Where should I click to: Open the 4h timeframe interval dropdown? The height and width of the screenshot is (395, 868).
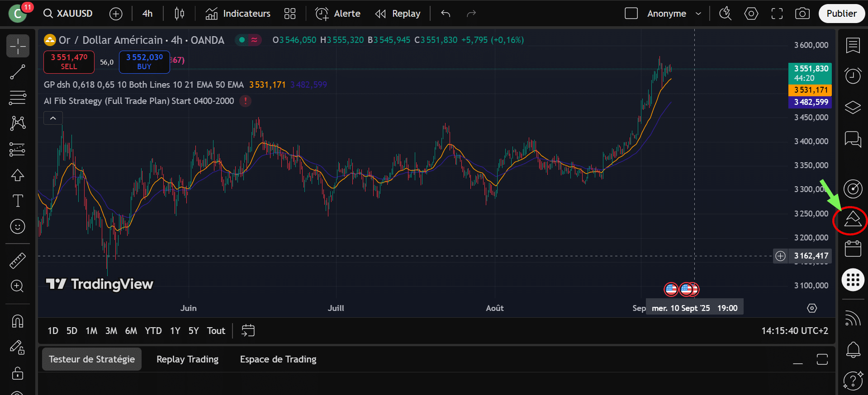[147, 14]
